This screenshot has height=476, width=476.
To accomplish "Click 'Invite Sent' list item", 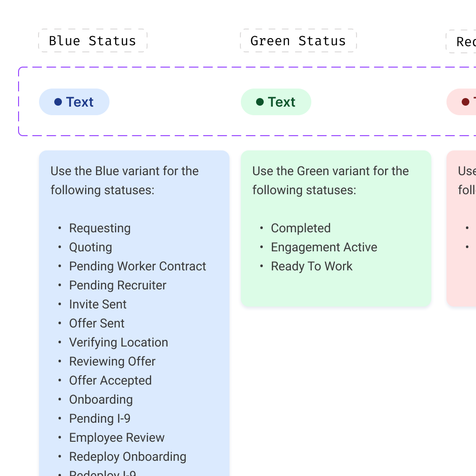I will (x=98, y=304).
